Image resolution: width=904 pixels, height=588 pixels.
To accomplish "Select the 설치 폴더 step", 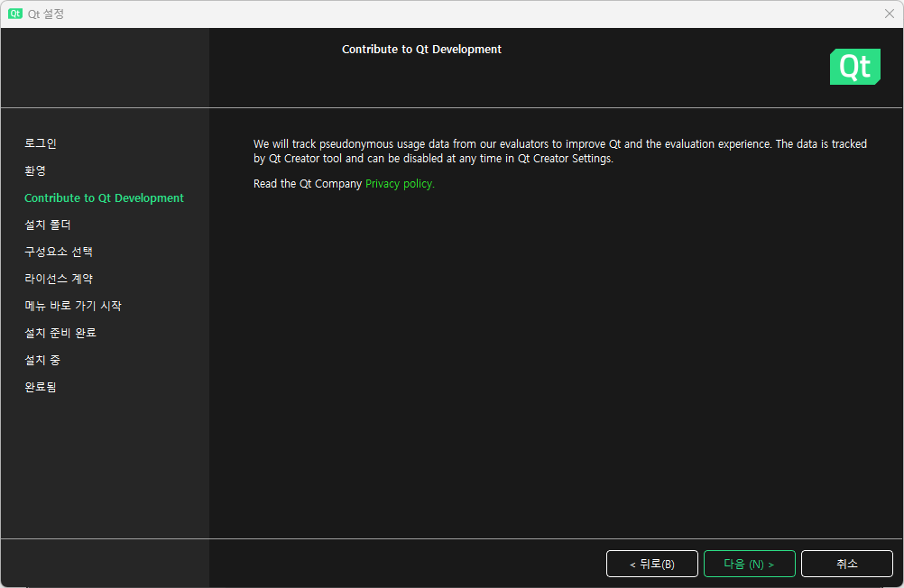I will 47,225.
